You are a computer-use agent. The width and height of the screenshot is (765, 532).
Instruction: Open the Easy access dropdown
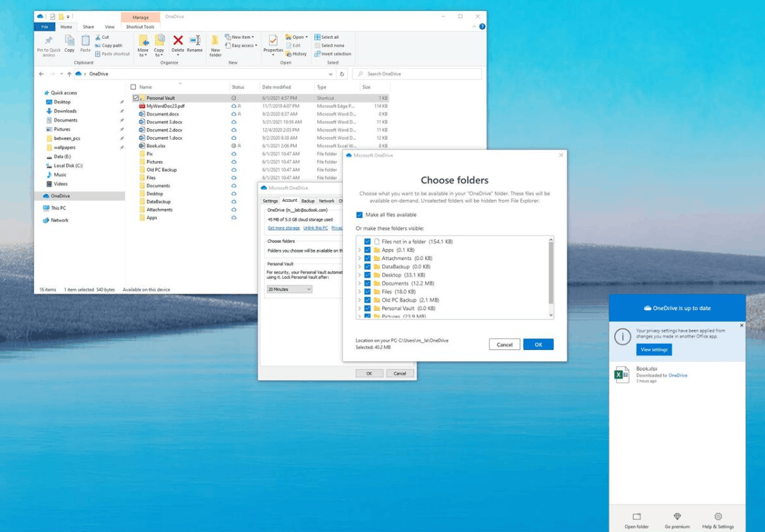point(241,46)
